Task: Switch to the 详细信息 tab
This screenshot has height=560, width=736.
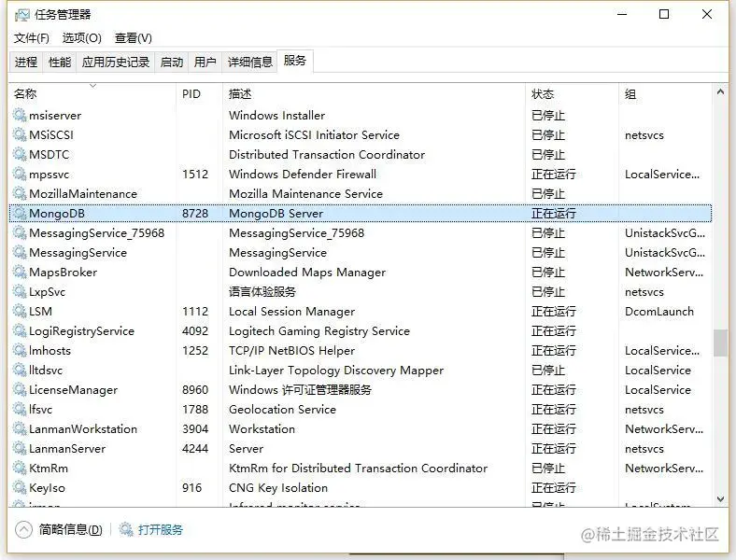Action: pos(249,62)
